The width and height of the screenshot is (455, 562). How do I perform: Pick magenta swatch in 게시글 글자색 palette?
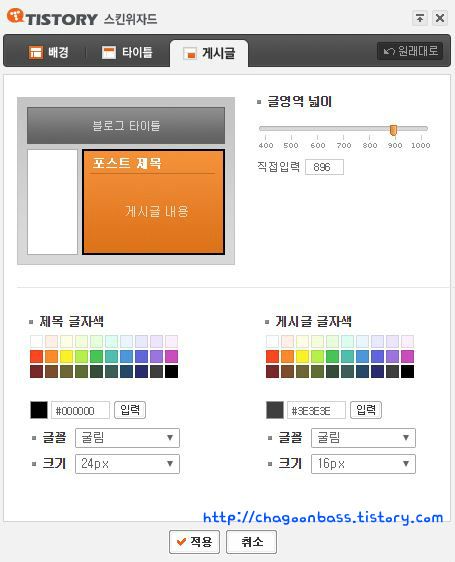(x=407, y=357)
